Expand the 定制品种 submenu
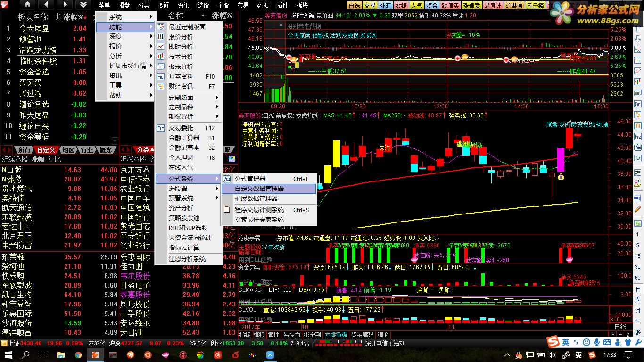This screenshot has width=644, height=362. point(188,107)
